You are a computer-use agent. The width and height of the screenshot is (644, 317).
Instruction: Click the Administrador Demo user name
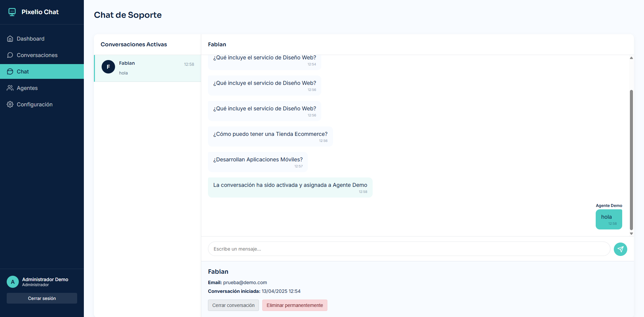(x=45, y=279)
